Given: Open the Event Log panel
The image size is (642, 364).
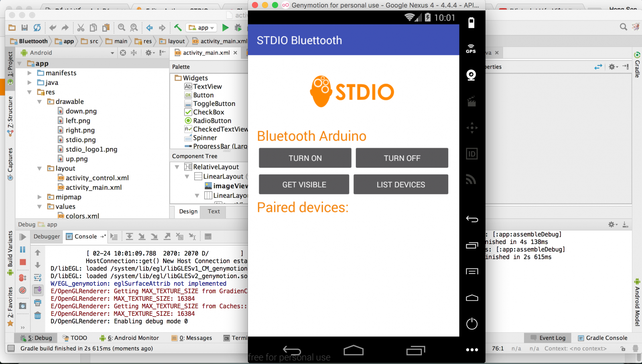Looking at the screenshot, I should tap(548, 338).
